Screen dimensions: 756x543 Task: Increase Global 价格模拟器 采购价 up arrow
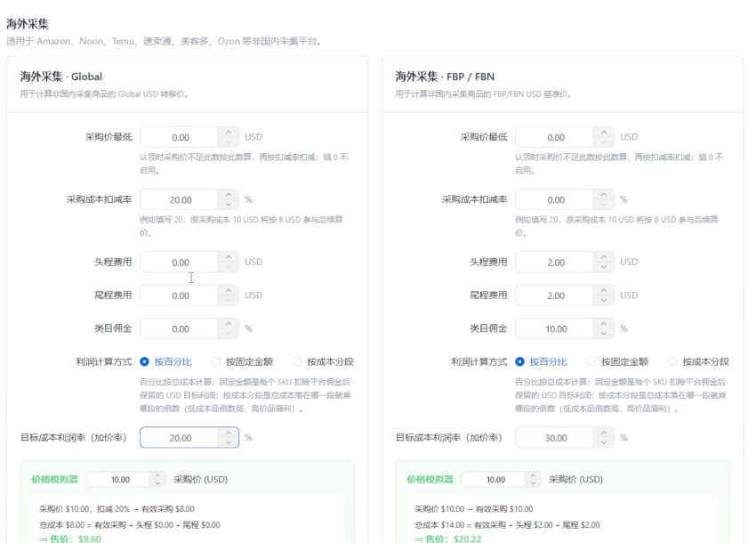click(157, 475)
